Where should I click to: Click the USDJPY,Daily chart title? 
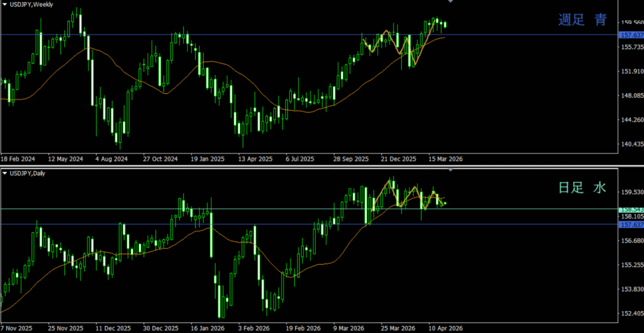coord(29,173)
